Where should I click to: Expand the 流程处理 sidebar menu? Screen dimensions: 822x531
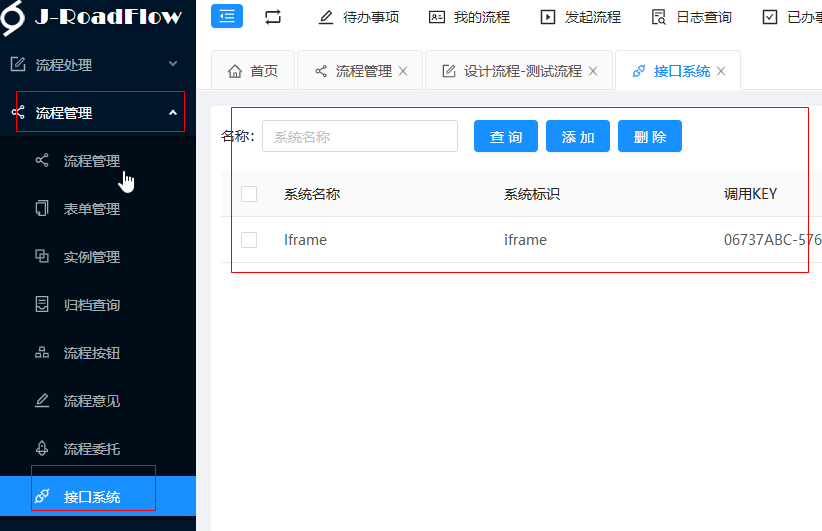coord(97,65)
